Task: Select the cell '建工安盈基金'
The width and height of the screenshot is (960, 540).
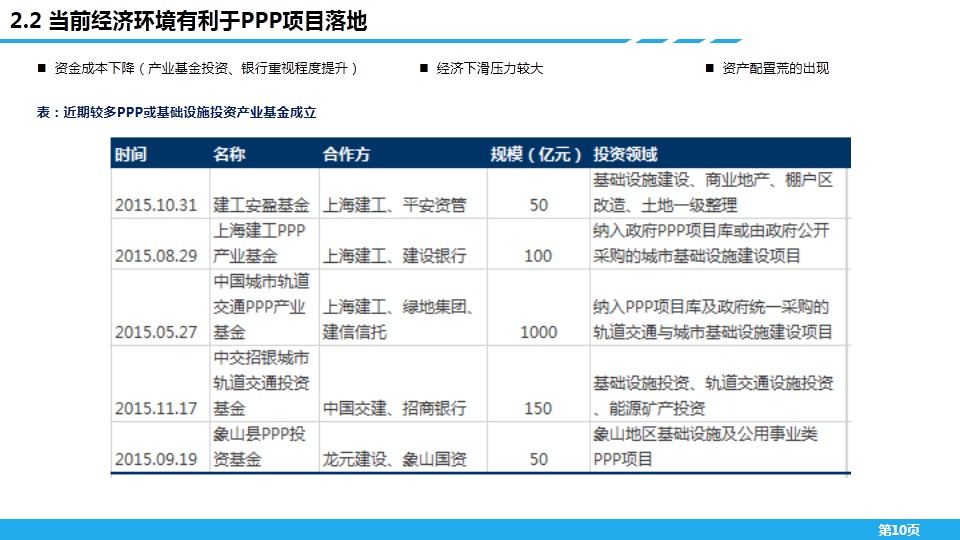Action: [261, 205]
